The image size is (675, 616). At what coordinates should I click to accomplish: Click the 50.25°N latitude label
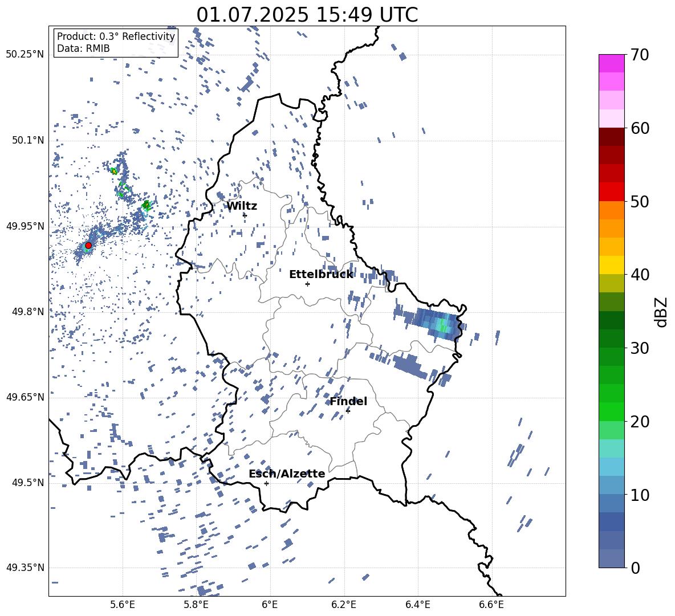25,55
